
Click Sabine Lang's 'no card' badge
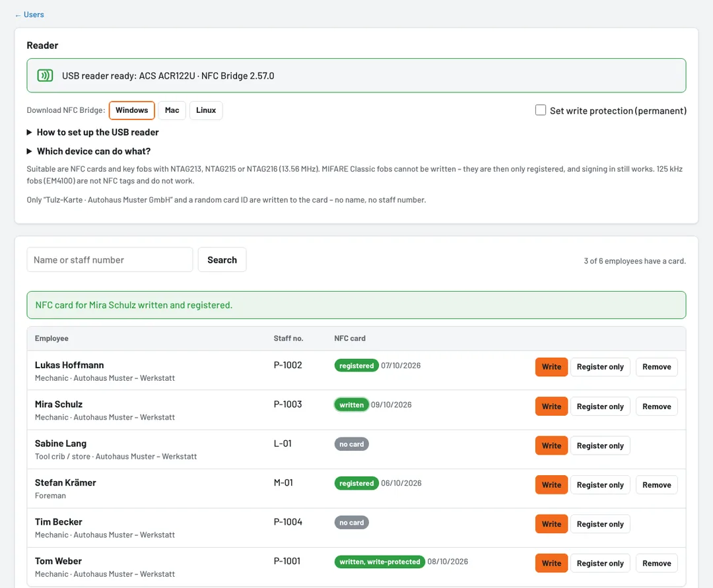pos(351,444)
